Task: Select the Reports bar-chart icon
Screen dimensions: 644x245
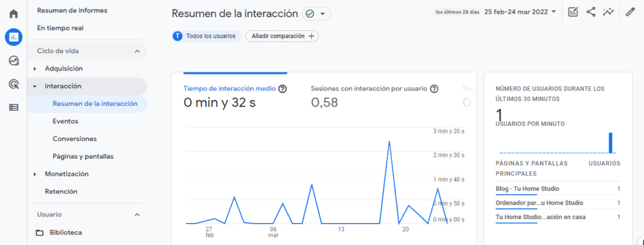Action: [14, 37]
